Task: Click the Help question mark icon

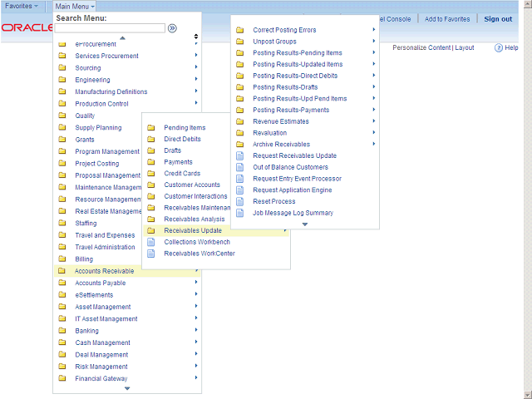Action: point(499,48)
